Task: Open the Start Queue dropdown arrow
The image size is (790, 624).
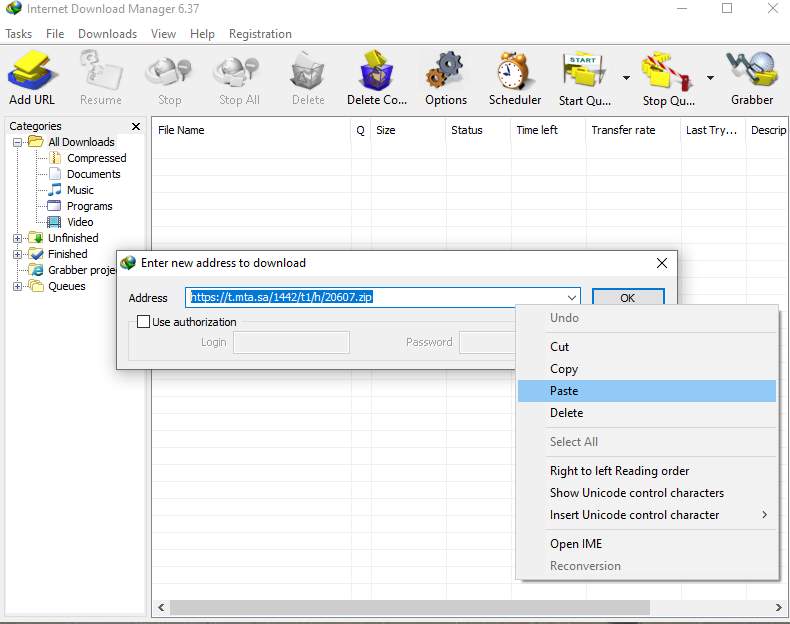Action: (626, 78)
